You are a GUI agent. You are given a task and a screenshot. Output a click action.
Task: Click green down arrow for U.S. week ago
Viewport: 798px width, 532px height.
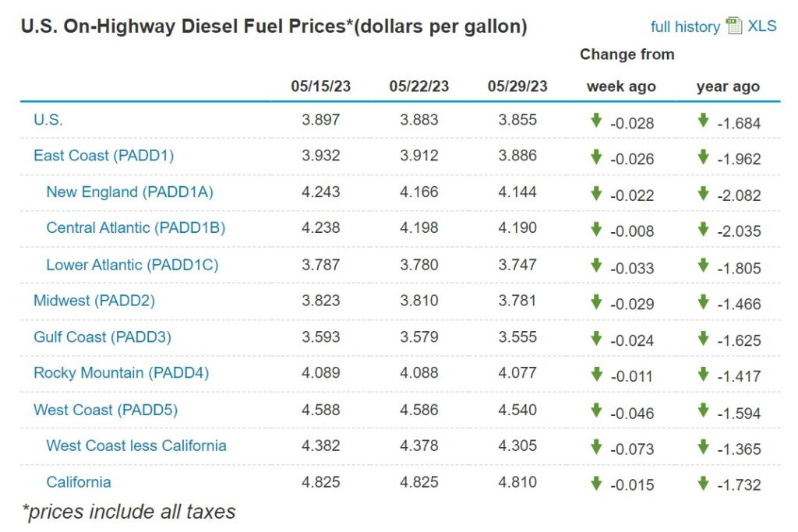[x=596, y=120]
